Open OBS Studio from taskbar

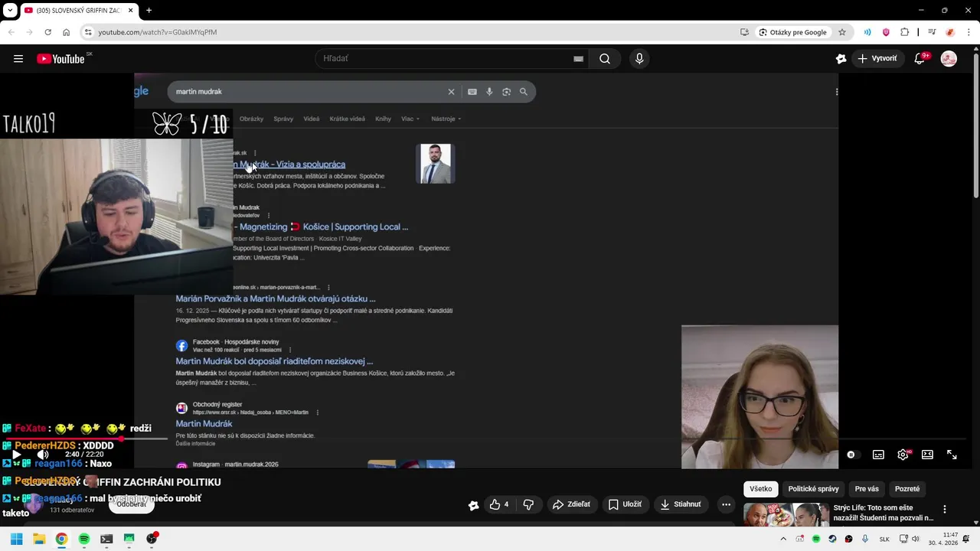tap(152, 539)
